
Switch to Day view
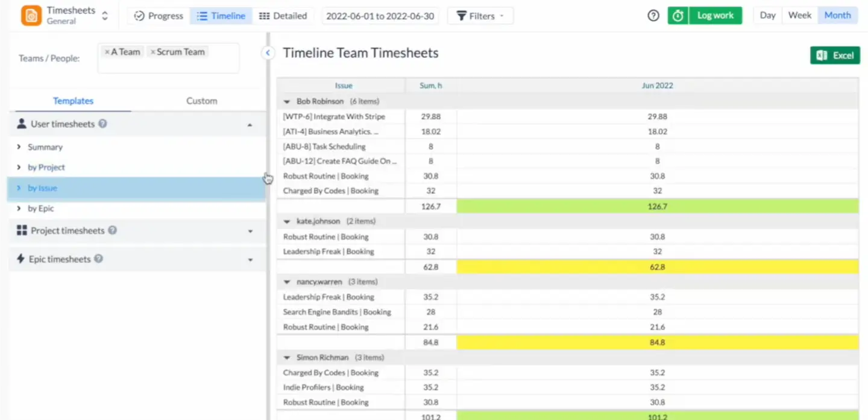[x=767, y=15]
